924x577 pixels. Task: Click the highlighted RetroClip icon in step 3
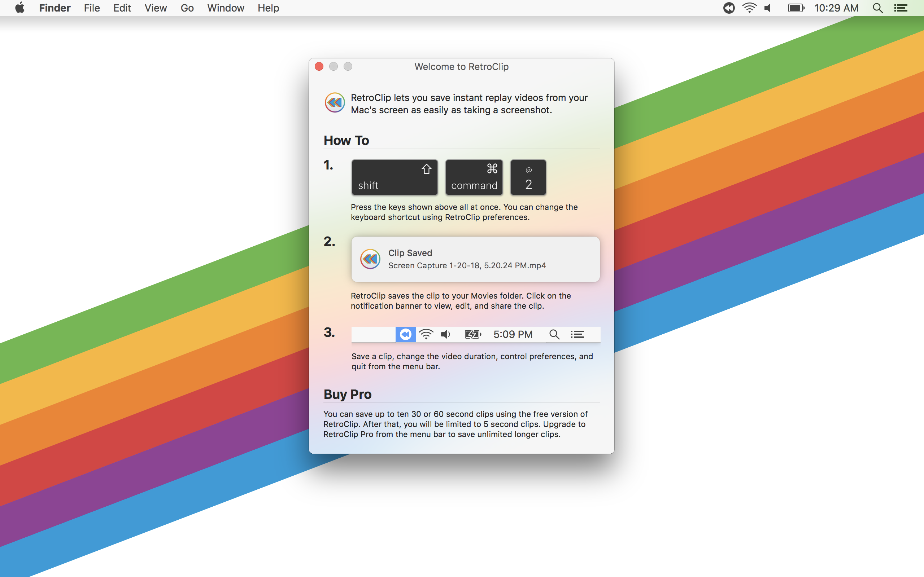pyautogui.click(x=405, y=335)
